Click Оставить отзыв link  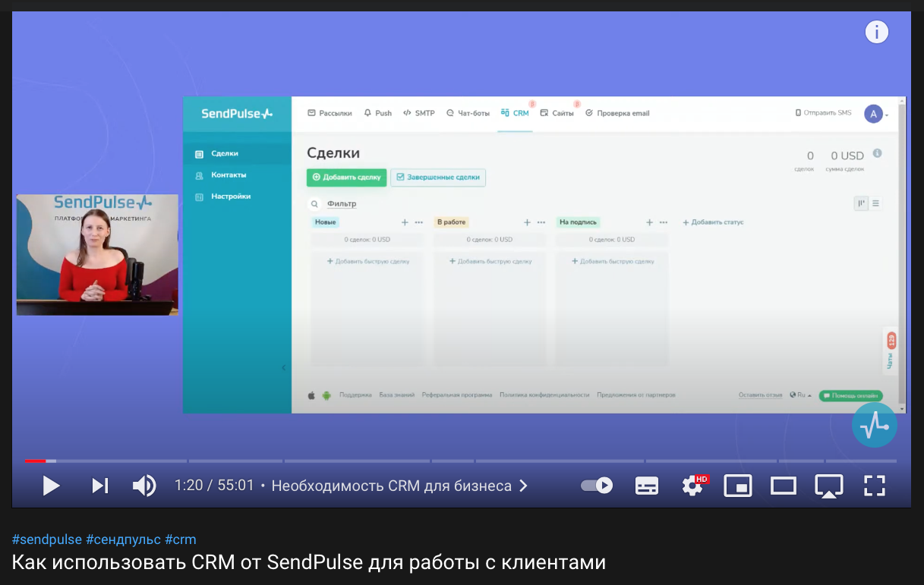pyautogui.click(x=761, y=395)
